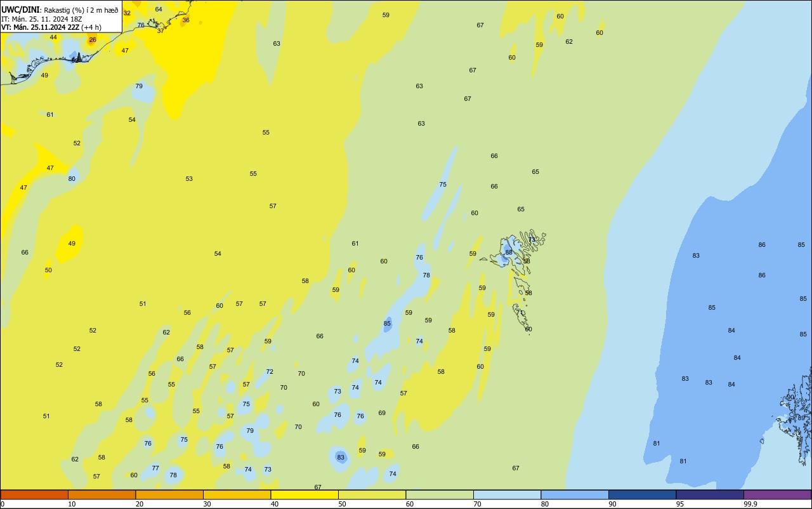Click the 80–90 blue legend swatch
The image size is (812, 509).
pos(575,494)
